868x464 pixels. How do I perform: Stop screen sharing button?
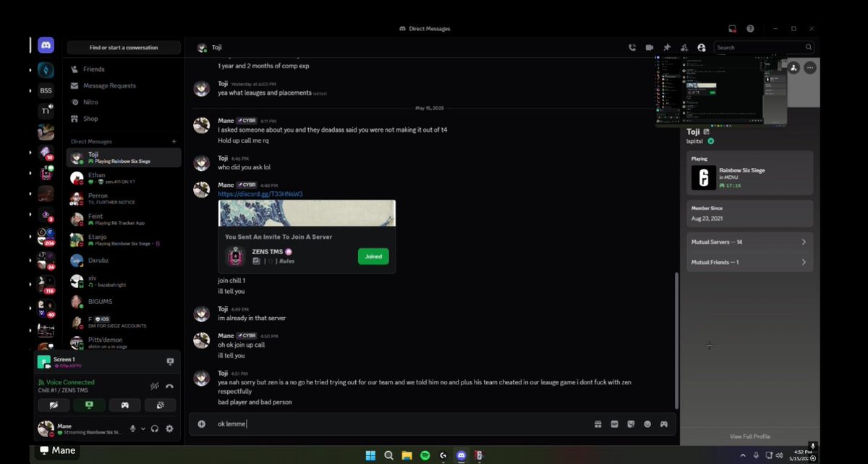pyautogui.click(x=90, y=405)
